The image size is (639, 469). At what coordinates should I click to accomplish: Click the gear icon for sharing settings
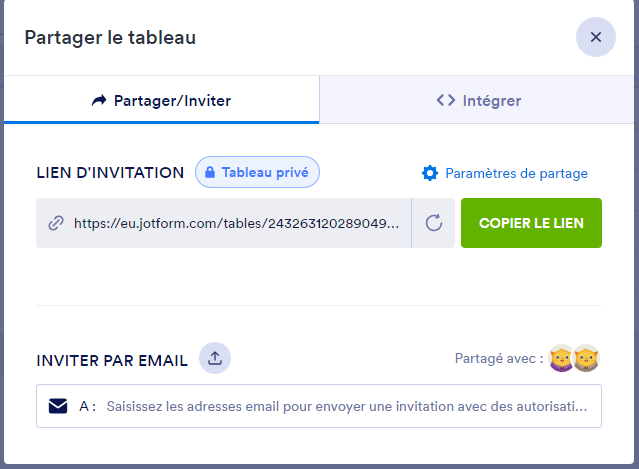pyautogui.click(x=430, y=173)
